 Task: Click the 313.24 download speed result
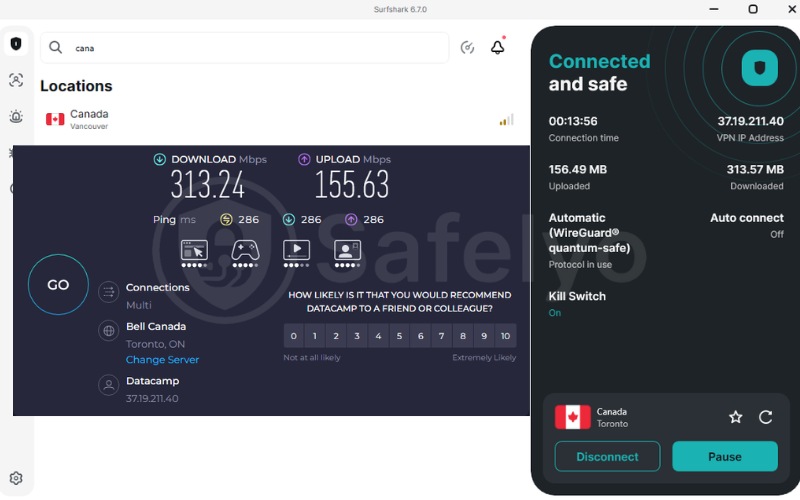[x=208, y=184]
